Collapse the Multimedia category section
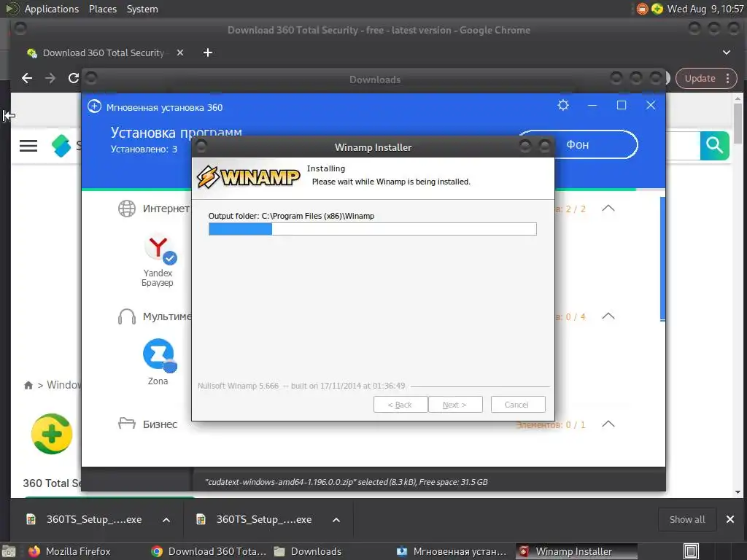This screenshot has height=560, width=747. tap(608, 316)
